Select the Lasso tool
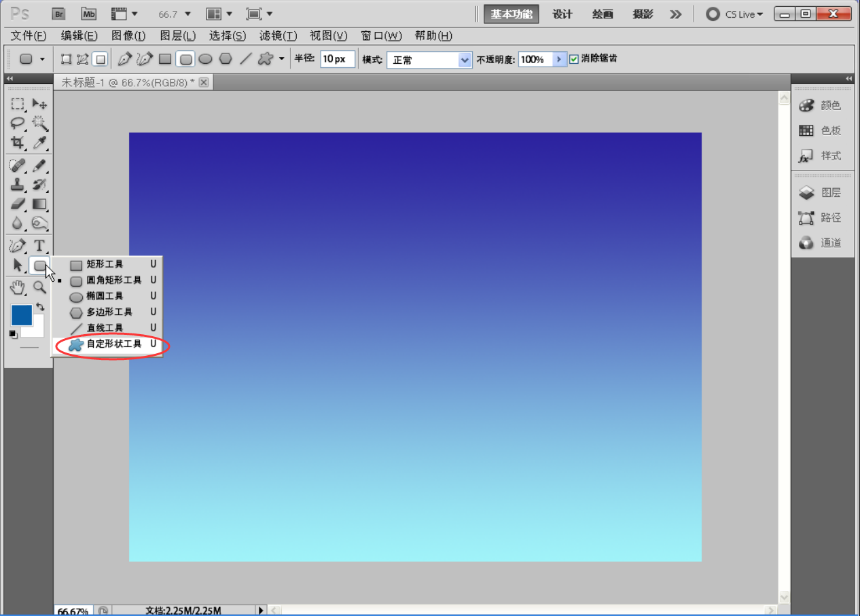 (18, 124)
